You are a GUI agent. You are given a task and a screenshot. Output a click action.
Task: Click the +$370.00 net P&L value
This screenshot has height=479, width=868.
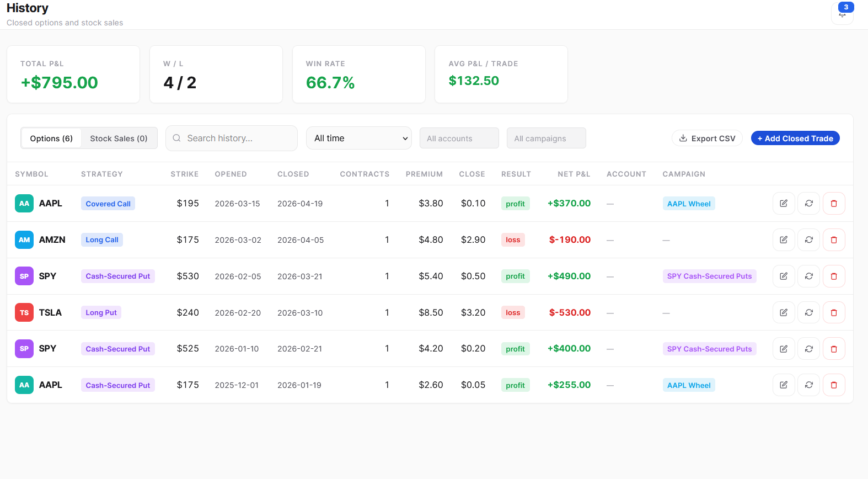tap(569, 204)
